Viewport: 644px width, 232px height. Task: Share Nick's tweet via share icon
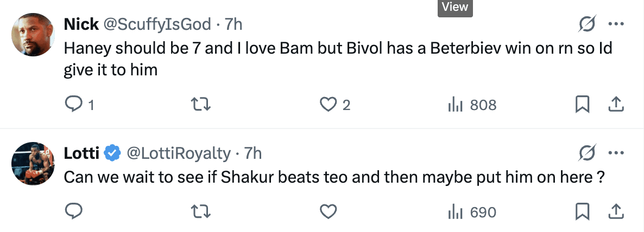pyautogui.click(x=616, y=105)
